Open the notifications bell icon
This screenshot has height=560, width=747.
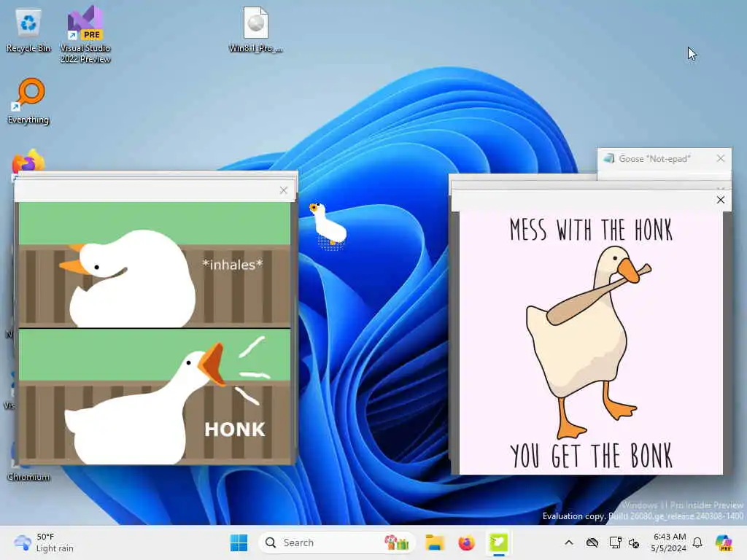click(x=697, y=542)
